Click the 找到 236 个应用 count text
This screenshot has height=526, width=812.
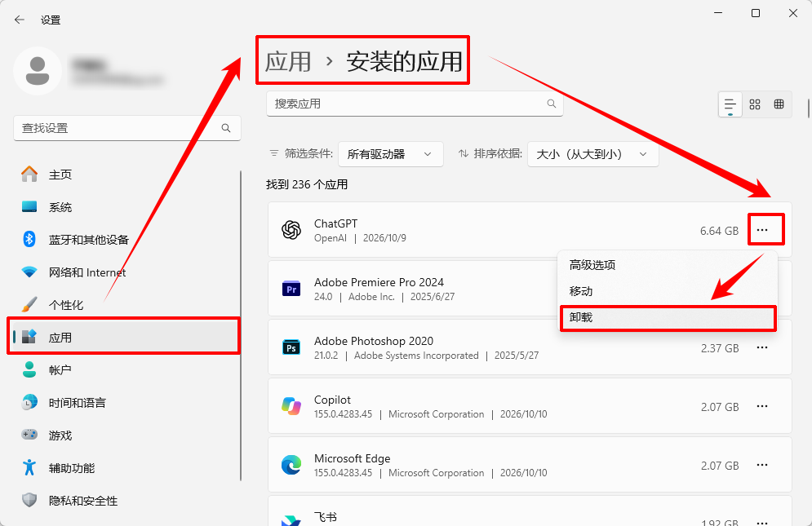pos(307,184)
